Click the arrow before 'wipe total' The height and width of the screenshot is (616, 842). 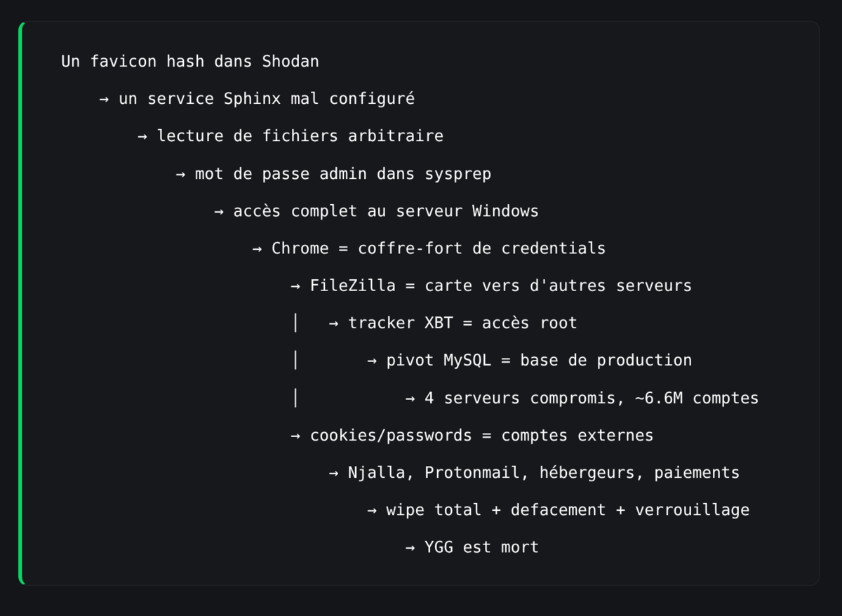coord(372,510)
